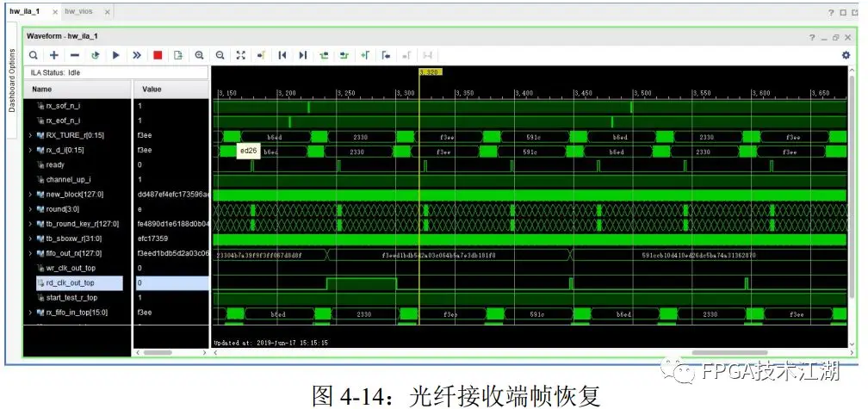Expand the fifo_out_rx[127:0] bus
This screenshot has width=868, height=409.
coord(31,253)
